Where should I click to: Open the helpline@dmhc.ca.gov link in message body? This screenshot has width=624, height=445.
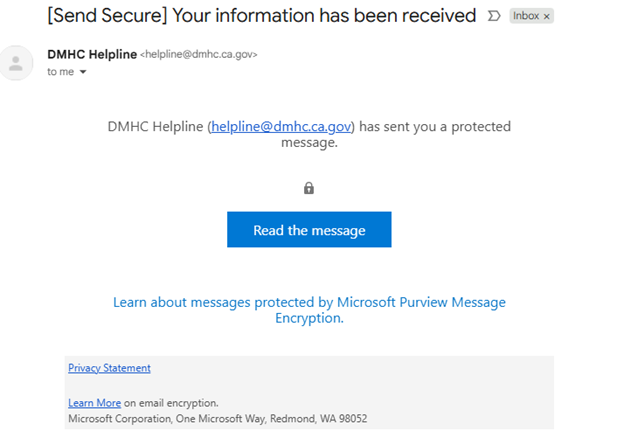281,127
